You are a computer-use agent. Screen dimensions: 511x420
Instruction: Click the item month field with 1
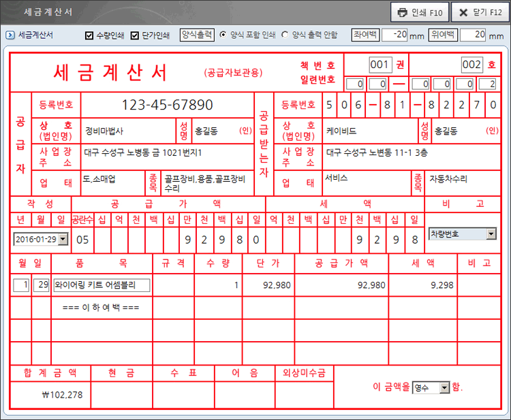click(x=21, y=285)
